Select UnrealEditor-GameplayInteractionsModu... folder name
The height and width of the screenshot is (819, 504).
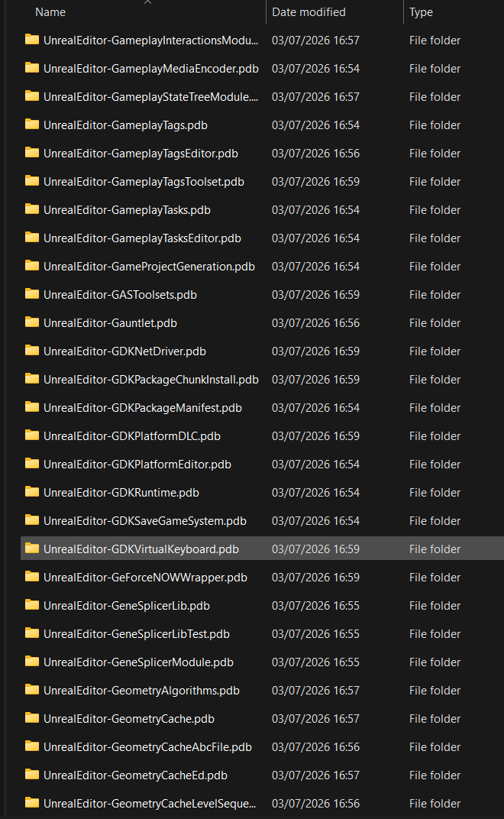tap(151, 40)
